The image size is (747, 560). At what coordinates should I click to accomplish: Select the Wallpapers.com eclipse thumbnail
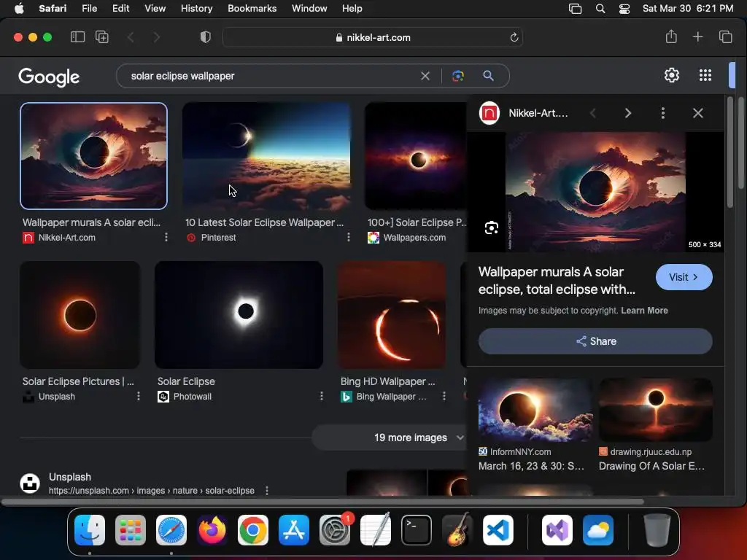click(x=415, y=156)
